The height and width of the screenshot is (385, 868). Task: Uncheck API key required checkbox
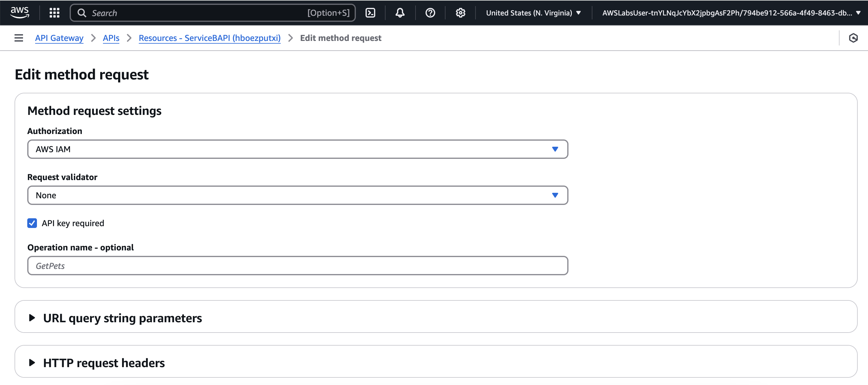[x=32, y=223]
